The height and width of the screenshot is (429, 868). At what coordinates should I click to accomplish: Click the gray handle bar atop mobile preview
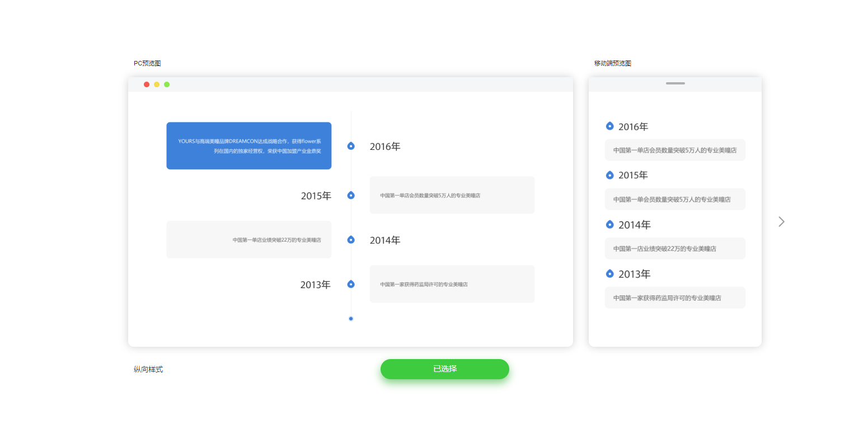point(675,83)
